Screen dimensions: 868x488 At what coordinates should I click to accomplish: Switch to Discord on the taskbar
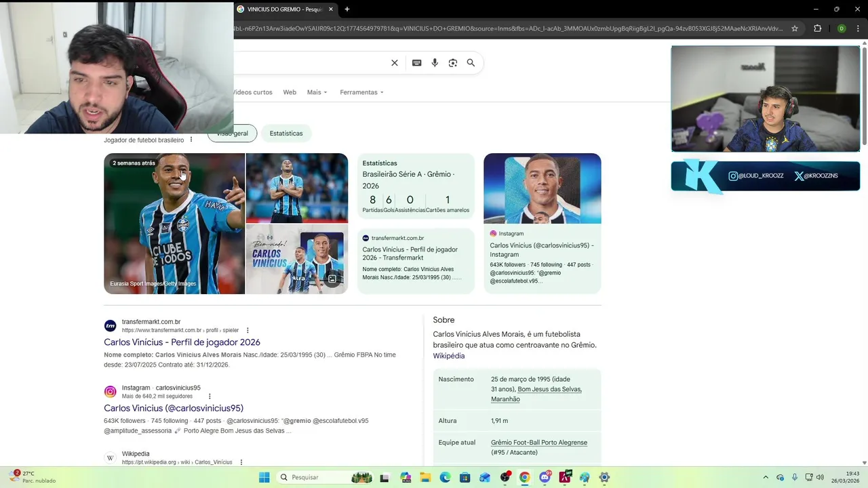(x=545, y=477)
